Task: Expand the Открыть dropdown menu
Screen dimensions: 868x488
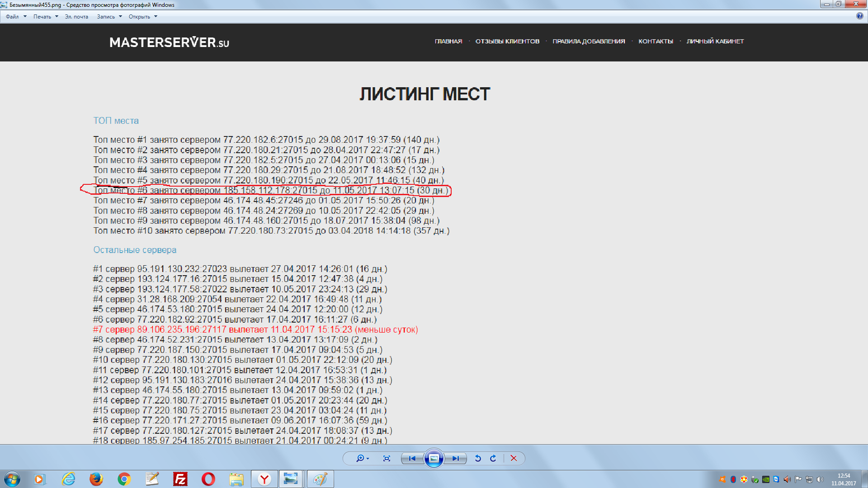Action: point(143,17)
